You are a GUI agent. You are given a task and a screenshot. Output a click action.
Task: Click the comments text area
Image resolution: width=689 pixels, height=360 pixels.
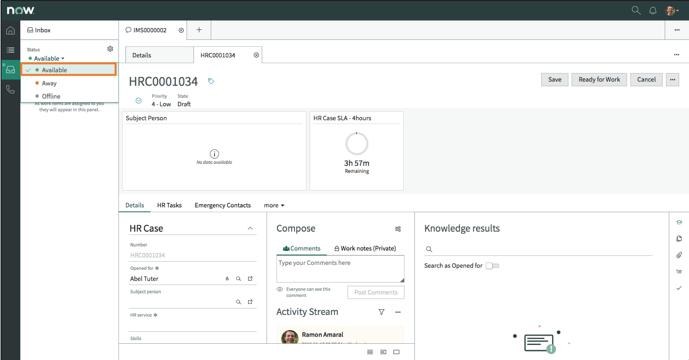point(341,269)
